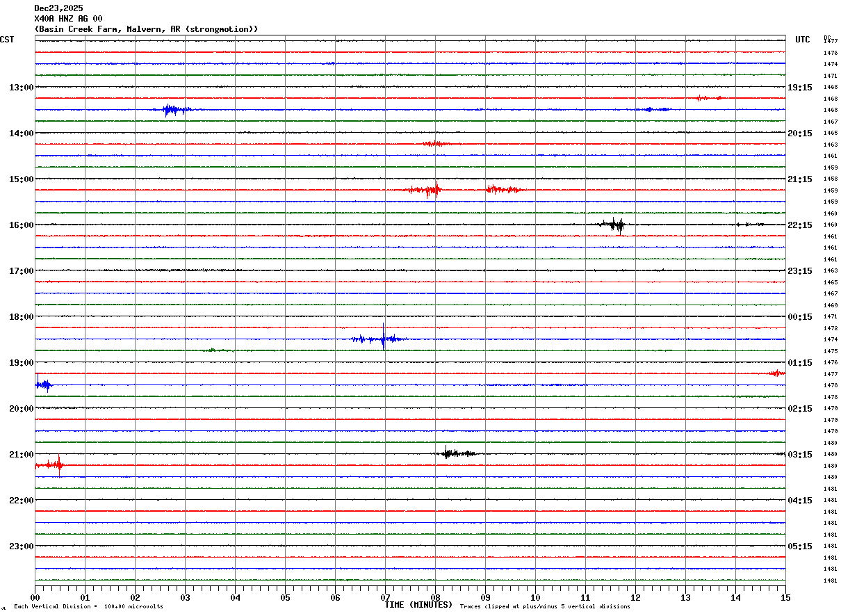The width and height of the screenshot is (841, 616).
Task: Click the 22:15 UTC time label
Action: [x=800, y=225]
